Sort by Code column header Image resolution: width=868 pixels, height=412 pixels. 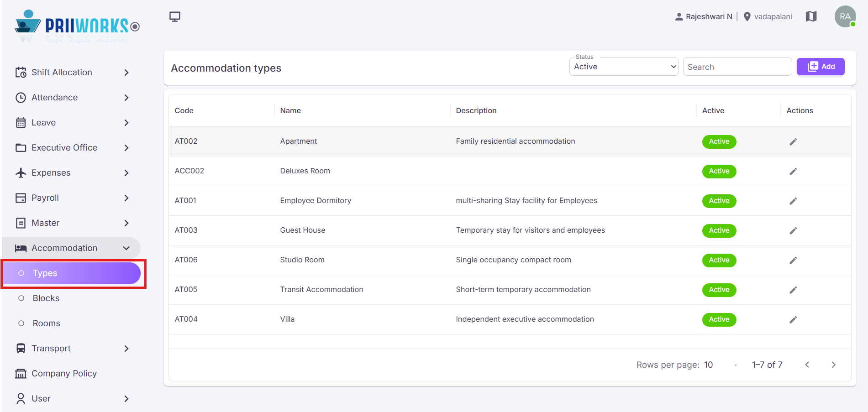coord(184,110)
